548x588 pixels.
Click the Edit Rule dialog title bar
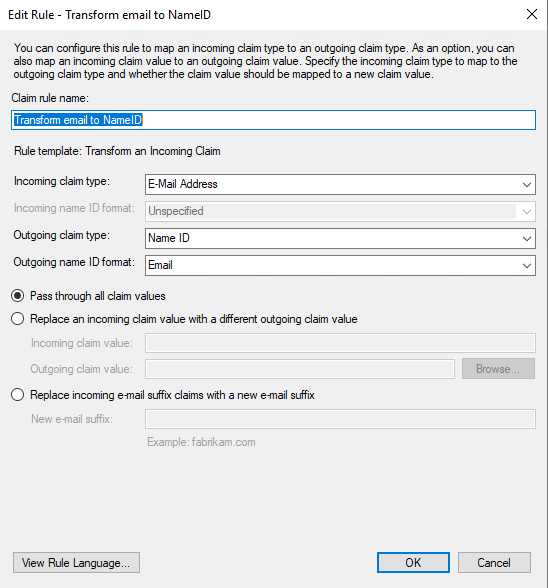tap(263, 15)
